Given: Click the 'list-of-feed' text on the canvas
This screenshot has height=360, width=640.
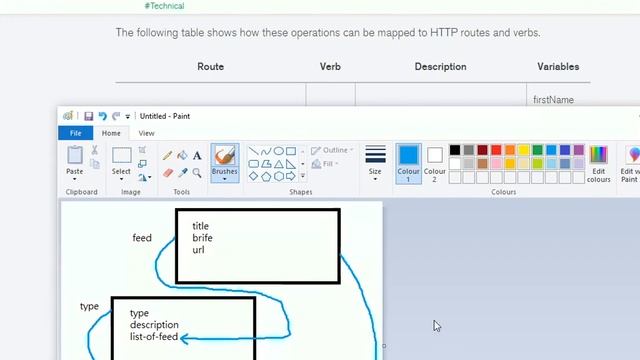Looking at the screenshot, I should (154, 337).
